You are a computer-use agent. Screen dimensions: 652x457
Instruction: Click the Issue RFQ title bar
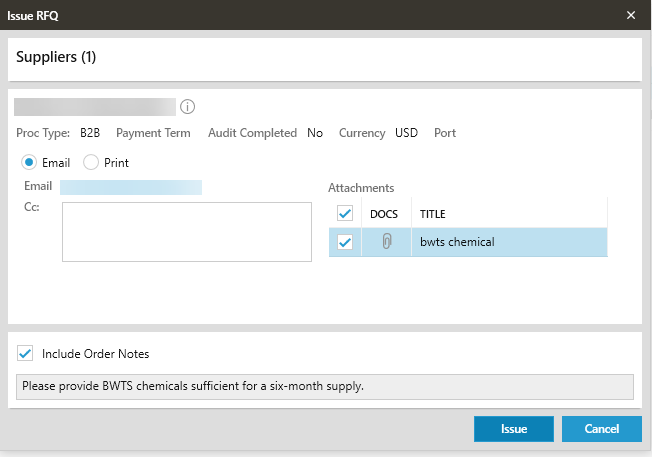click(x=300, y=15)
